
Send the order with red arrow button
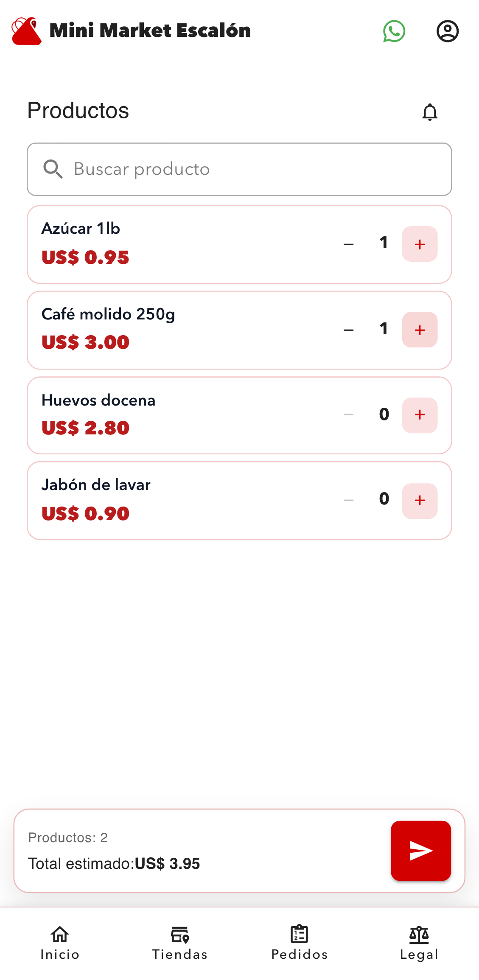[x=420, y=851]
